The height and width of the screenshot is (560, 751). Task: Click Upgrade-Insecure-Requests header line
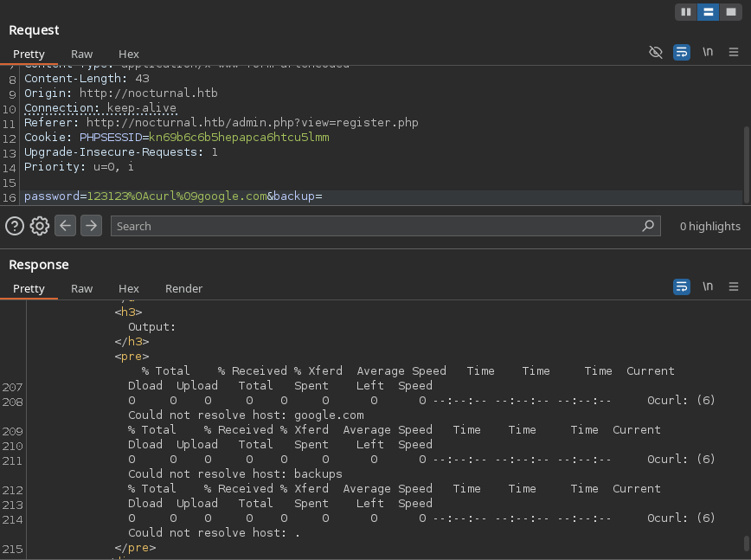(x=121, y=152)
